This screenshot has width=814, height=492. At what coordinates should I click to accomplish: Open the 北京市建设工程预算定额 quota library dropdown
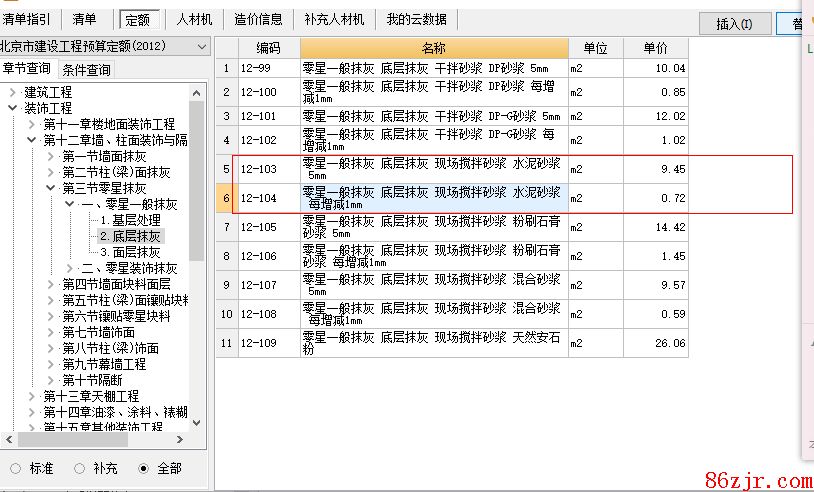pyautogui.click(x=202, y=46)
